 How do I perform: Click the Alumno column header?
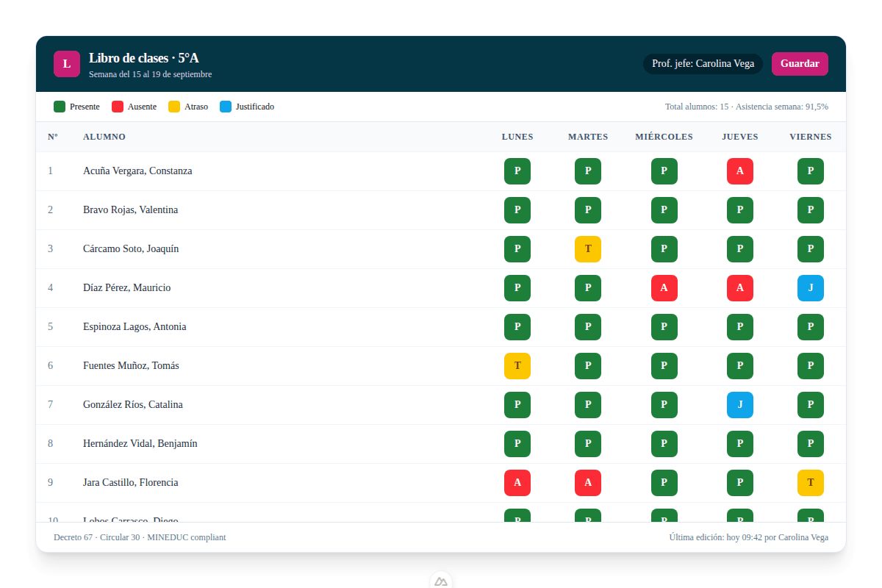pos(104,137)
